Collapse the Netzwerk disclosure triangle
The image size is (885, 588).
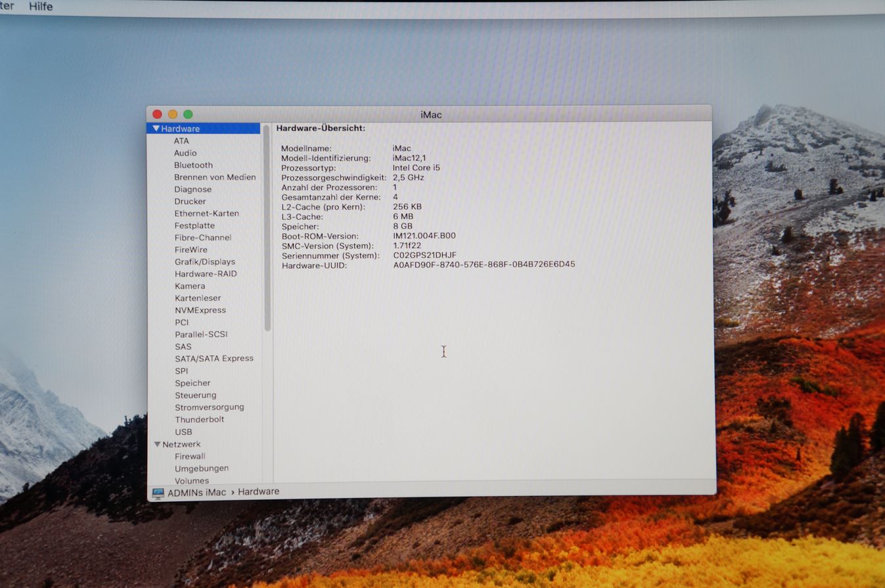(157, 444)
